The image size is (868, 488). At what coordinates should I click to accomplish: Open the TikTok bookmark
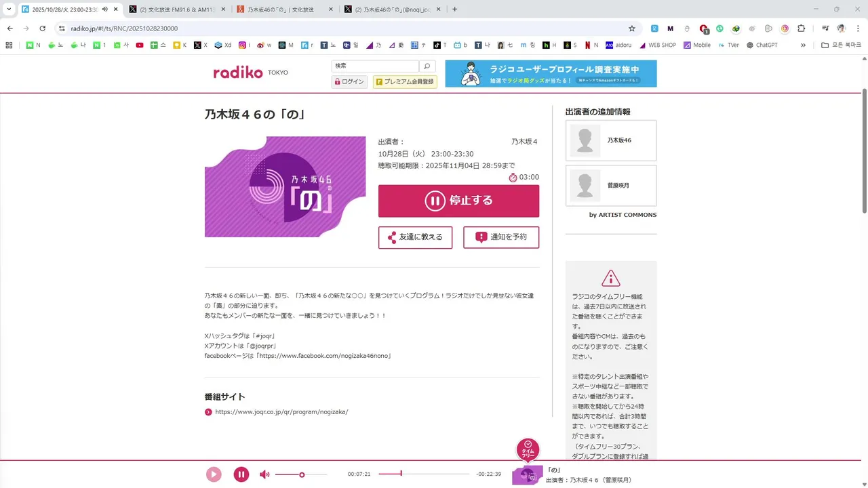[440, 45]
